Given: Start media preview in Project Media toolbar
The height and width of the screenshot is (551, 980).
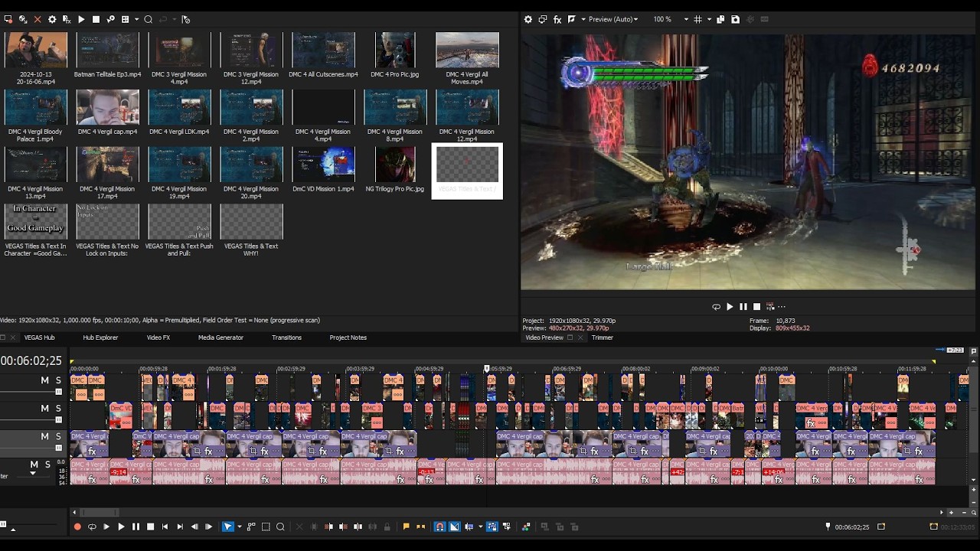Looking at the screenshot, I should (81, 19).
